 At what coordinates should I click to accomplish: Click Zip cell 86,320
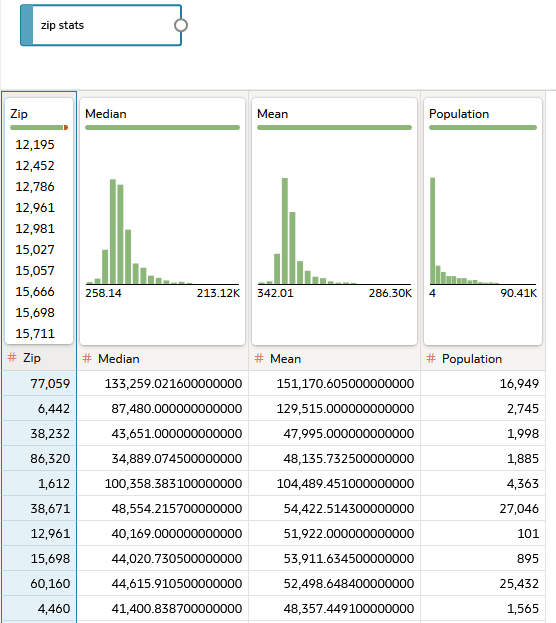coord(39,459)
